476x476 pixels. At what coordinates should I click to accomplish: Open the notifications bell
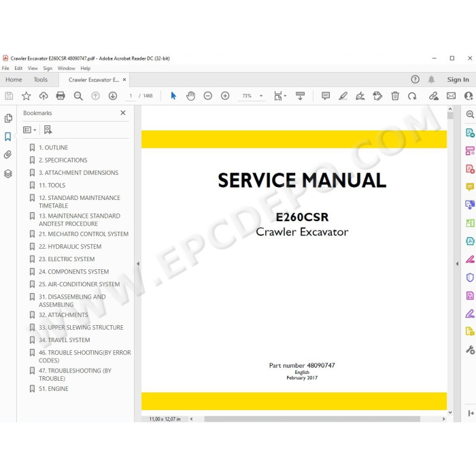point(431,80)
